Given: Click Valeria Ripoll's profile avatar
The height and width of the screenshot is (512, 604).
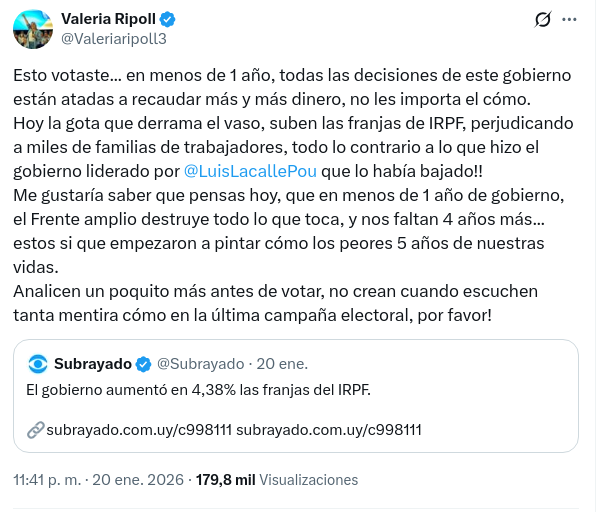Looking at the screenshot, I should [x=33, y=29].
